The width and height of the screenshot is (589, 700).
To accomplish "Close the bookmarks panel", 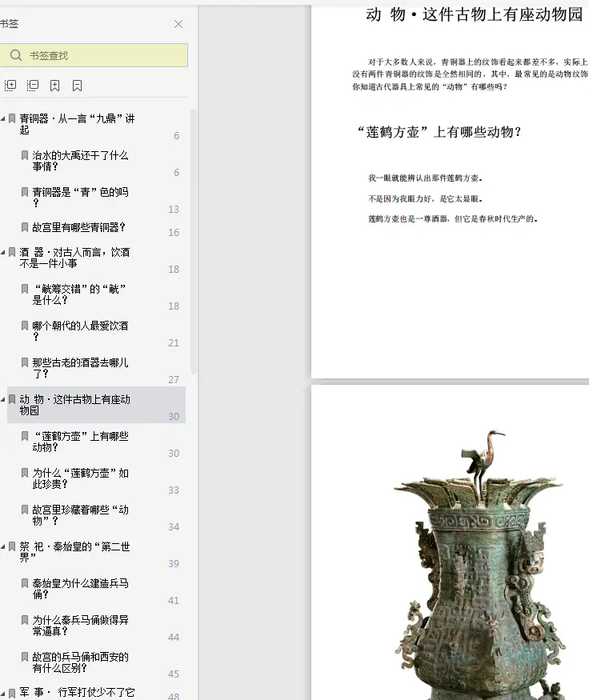I will tap(178, 24).
